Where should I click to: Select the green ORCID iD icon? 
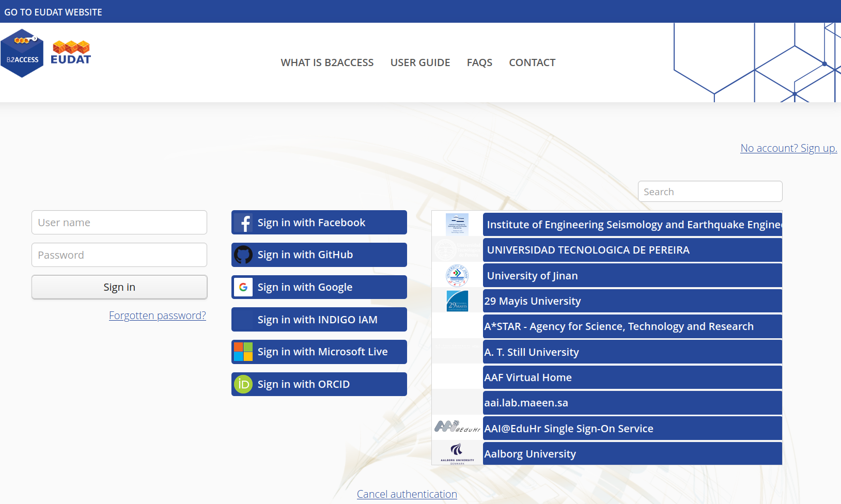point(243,384)
